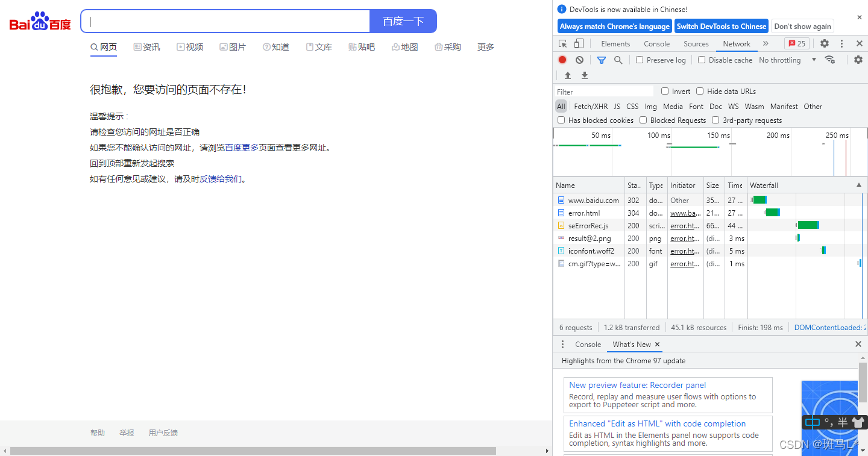Image resolution: width=868 pixels, height=456 pixels.
Task: Click the What's New vertical scrollbar thumb
Action: coord(863,382)
